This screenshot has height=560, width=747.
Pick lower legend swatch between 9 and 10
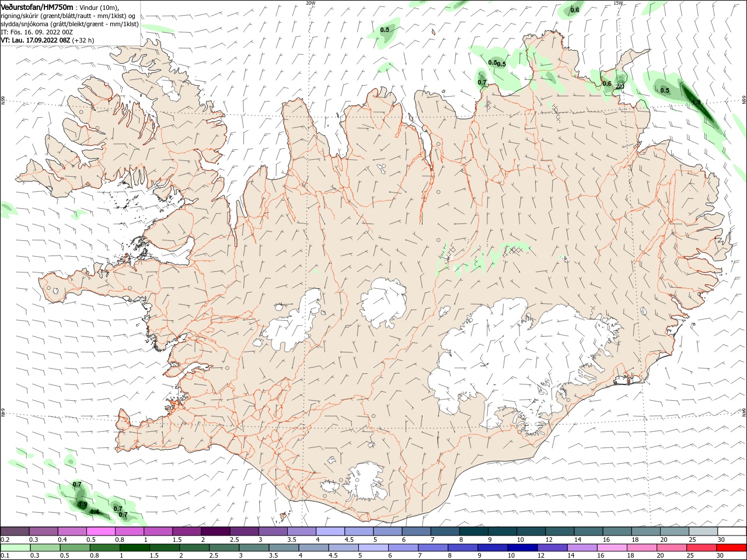[x=492, y=548]
